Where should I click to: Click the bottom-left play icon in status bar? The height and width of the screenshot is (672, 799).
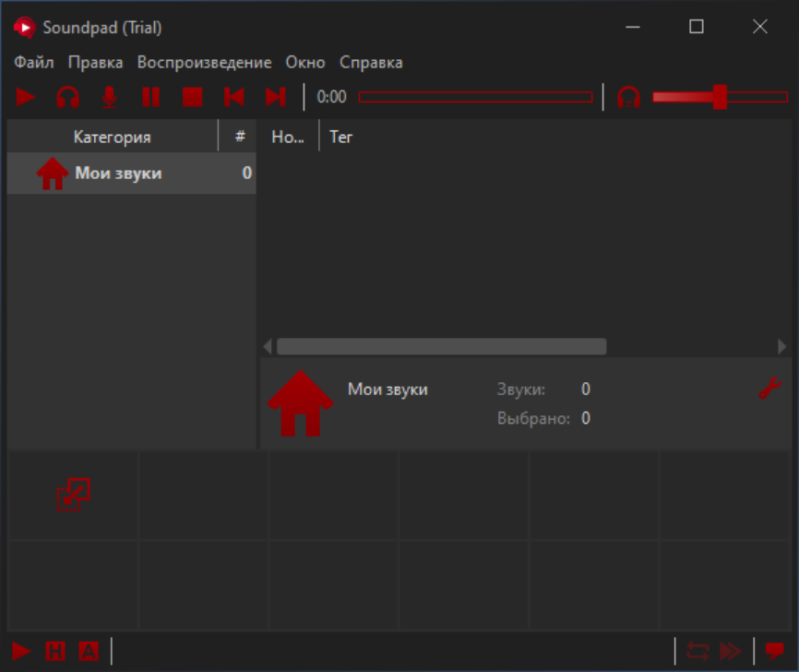pyautogui.click(x=21, y=651)
